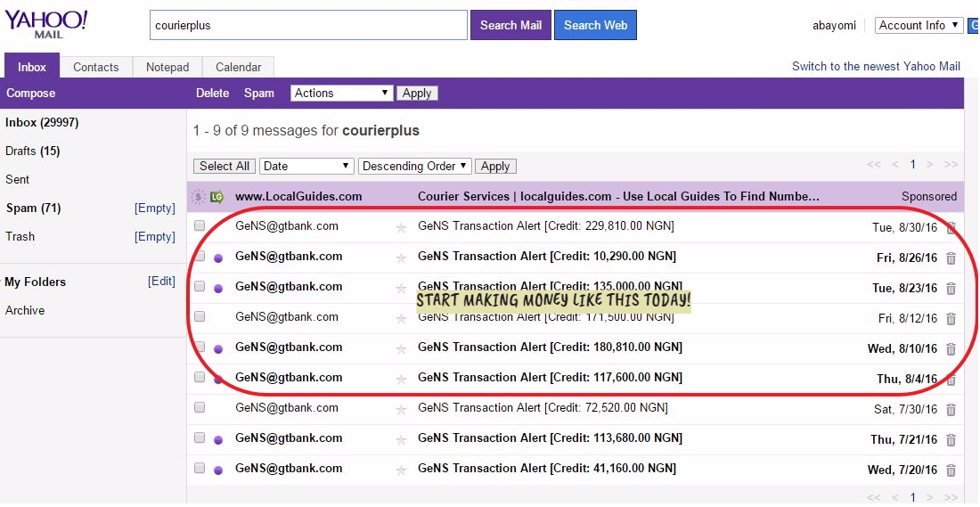Click the LocalGuides LG sponsor icon
The height and width of the screenshot is (507, 980).
[216, 197]
